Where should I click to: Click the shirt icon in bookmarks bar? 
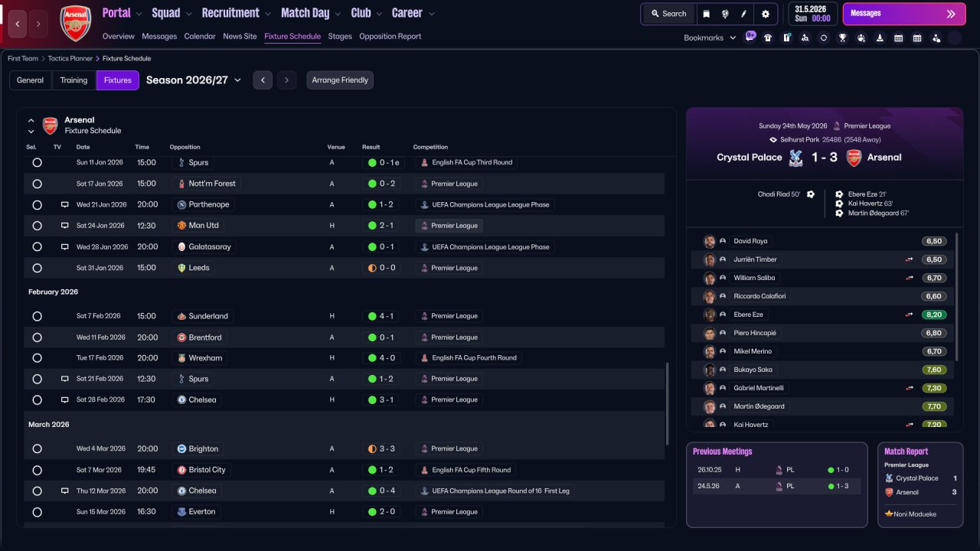[768, 37]
